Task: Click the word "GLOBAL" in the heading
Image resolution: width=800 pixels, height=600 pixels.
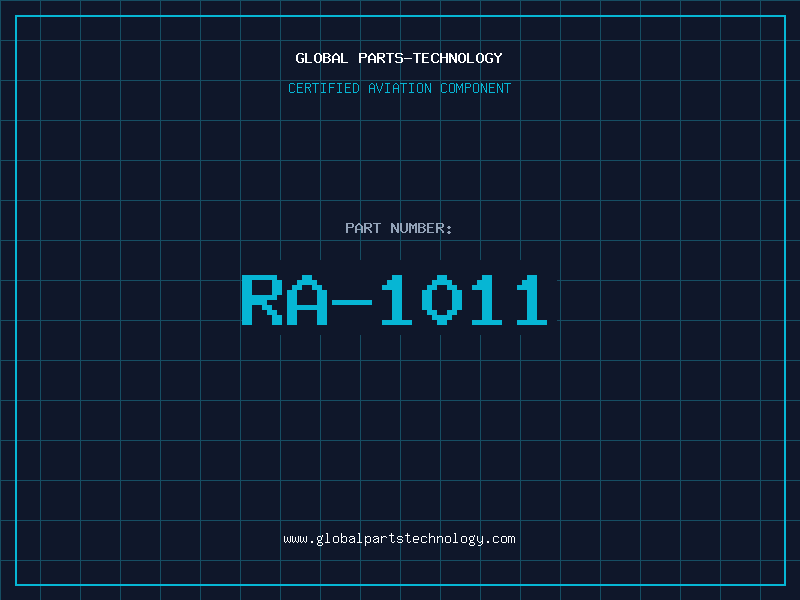Action: pos(322,59)
